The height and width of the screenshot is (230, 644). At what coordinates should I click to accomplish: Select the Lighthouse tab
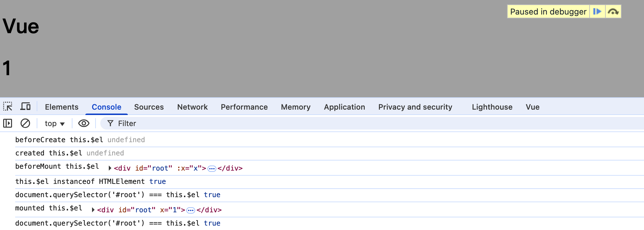(492, 107)
